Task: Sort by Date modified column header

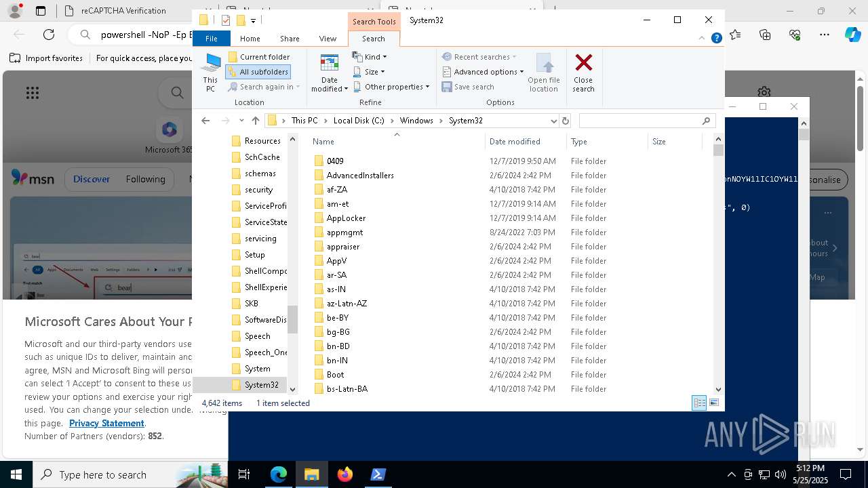Action: click(x=526, y=142)
